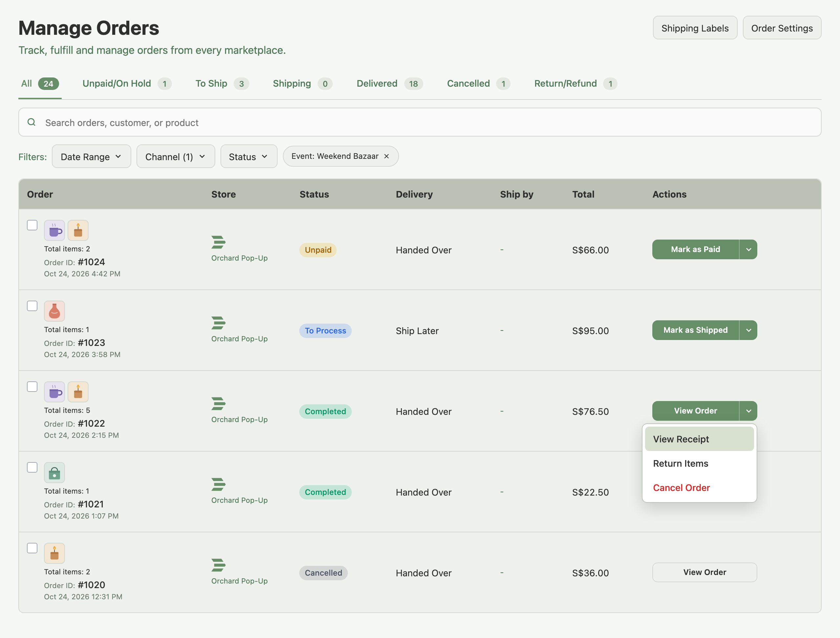Switch to the Unpaid/On Hold tab
The image size is (840, 638).
(127, 84)
